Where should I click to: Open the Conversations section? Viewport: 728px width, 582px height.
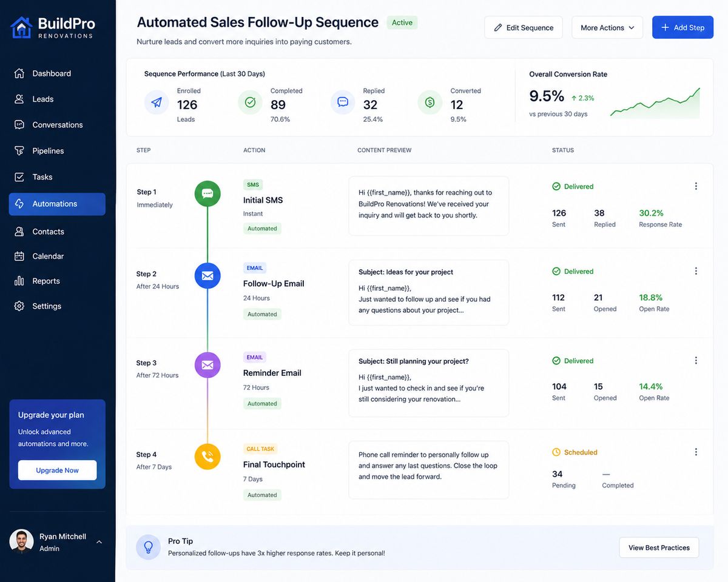point(57,125)
